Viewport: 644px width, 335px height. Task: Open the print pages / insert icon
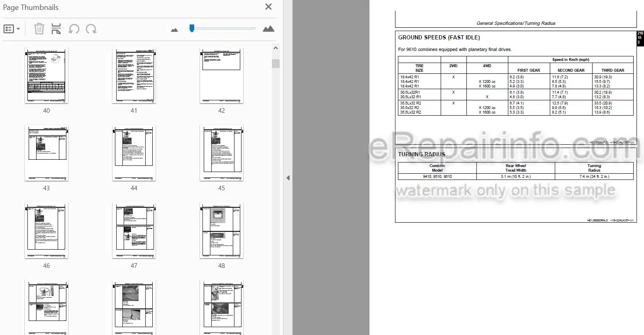(56, 29)
